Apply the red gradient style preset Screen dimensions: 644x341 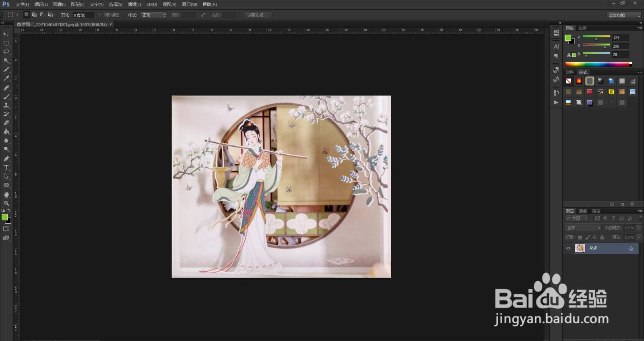[x=579, y=81]
